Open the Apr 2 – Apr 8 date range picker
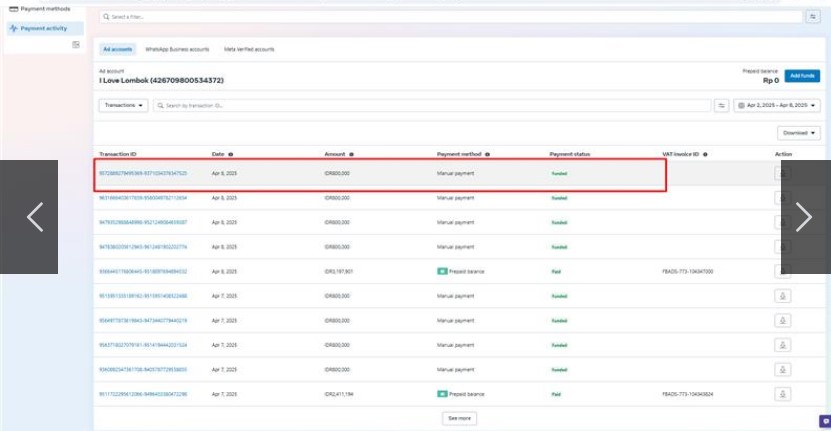Viewport: 831px width, 431px height. (778, 105)
